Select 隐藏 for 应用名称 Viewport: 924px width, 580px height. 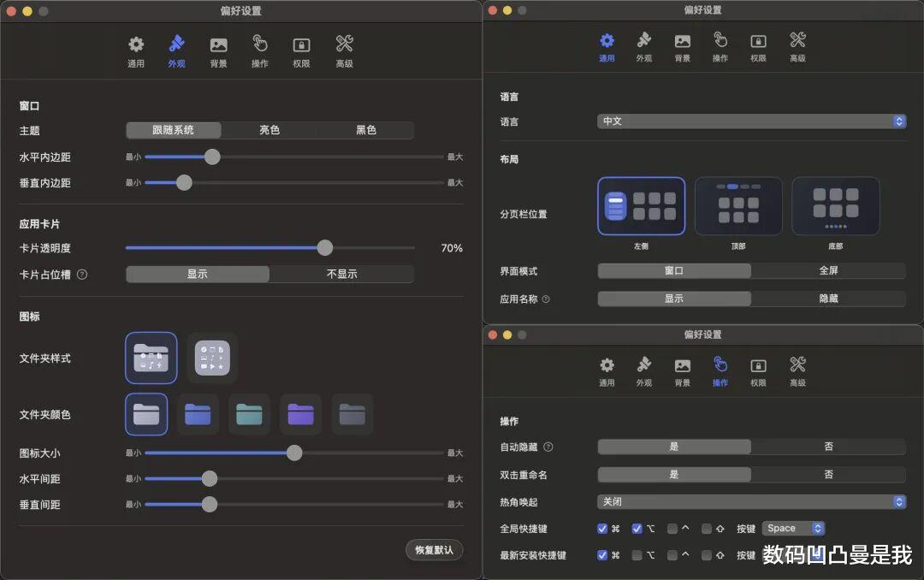point(828,299)
